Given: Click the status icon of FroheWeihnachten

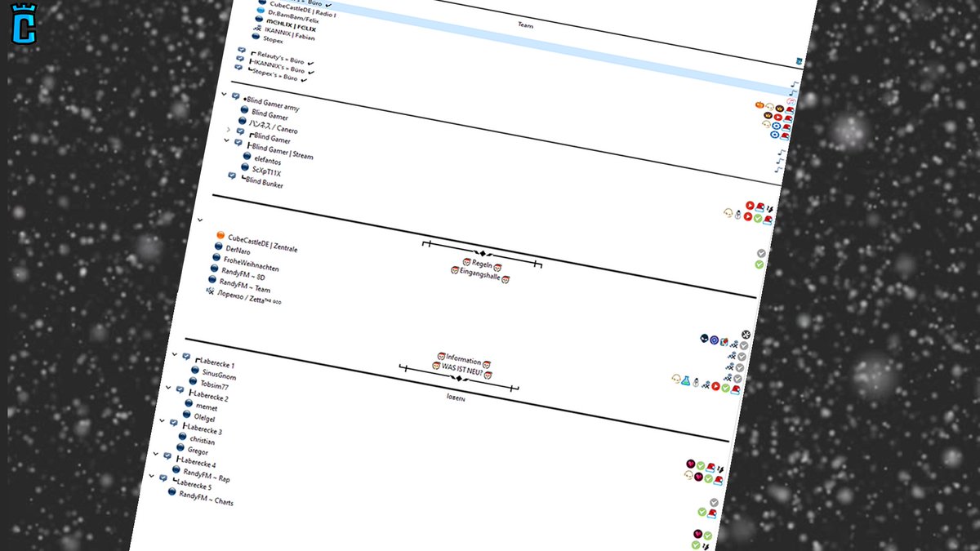Looking at the screenshot, I should pos(216,257).
